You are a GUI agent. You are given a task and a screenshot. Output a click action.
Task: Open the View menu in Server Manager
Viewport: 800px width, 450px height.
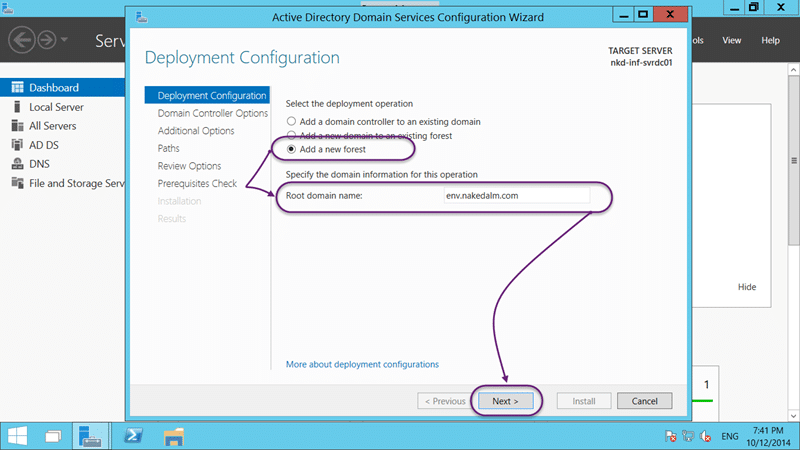click(x=731, y=40)
